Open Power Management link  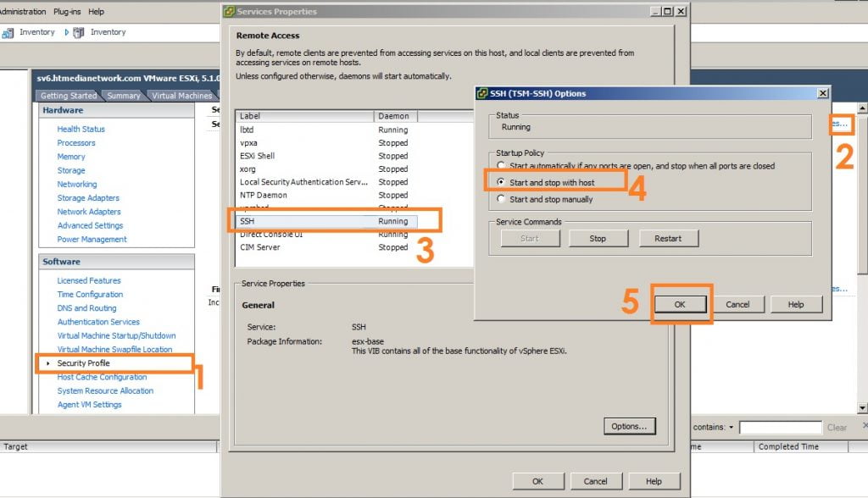(x=92, y=240)
